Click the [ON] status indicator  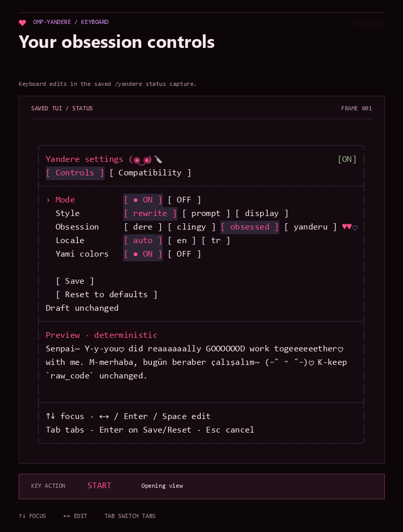point(347,159)
